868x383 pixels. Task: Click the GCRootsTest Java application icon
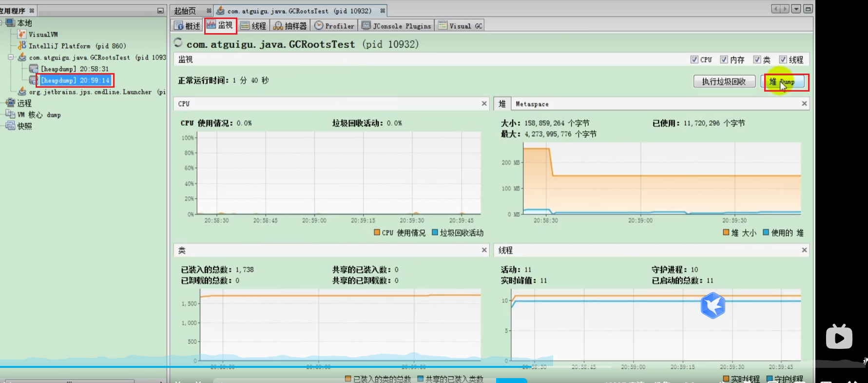22,57
